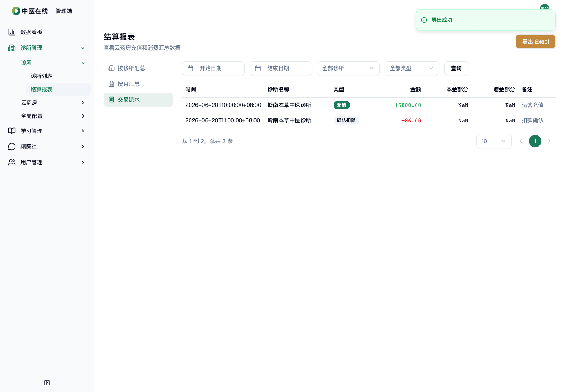Image resolution: width=565 pixels, height=392 pixels.
Task: Click 岭南本草中医诊所 in the 确认扣除 row
Action: tap(290, 120)
